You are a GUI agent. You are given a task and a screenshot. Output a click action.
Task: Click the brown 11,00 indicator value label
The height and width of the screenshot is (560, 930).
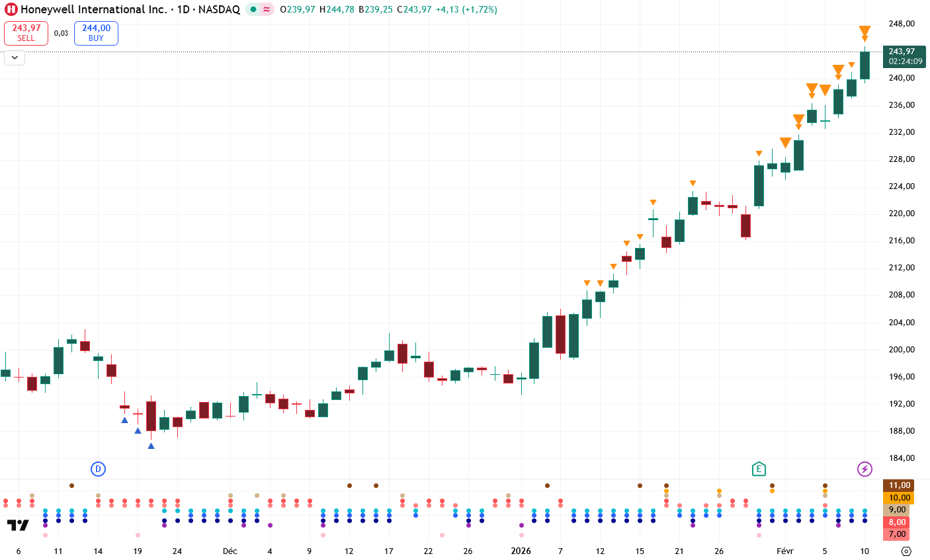pyautogui.click(x=899, y=485)
